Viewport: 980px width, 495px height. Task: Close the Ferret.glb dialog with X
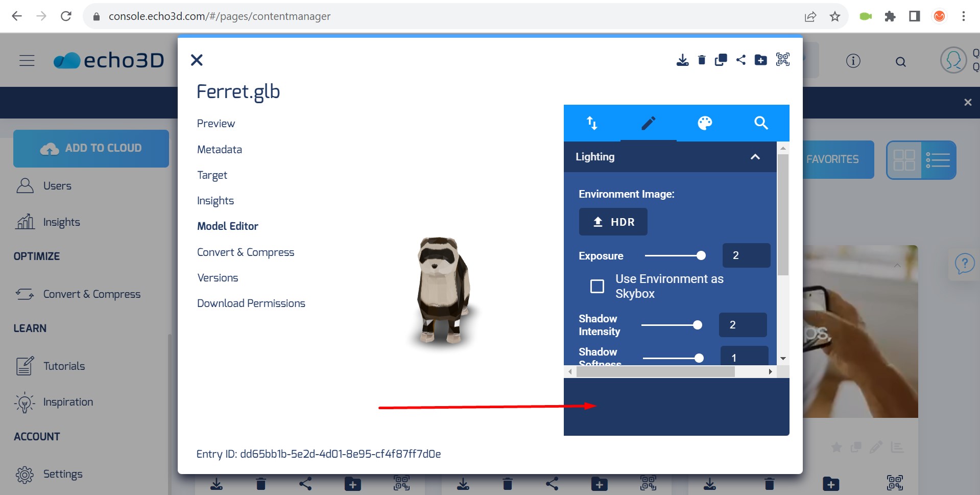[x=197, y=60]
